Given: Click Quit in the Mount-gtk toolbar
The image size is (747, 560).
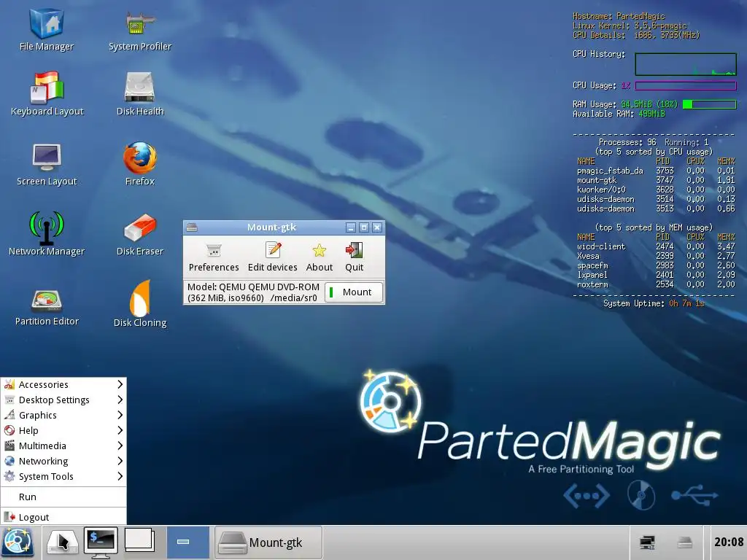Looking at the screenshot, I should [x=354, y=257].
